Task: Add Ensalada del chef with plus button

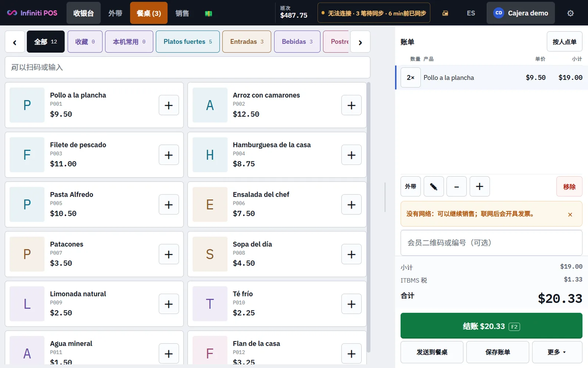Action: pyautogui.click(x=351, y=205)
